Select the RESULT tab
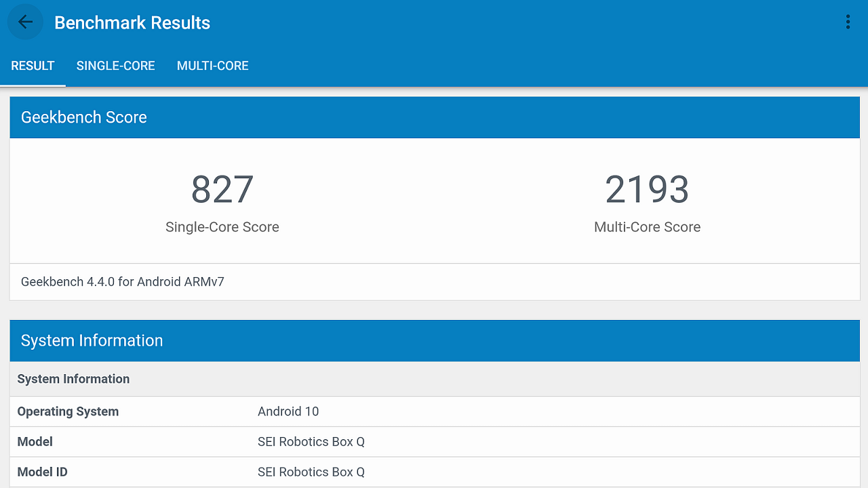The width and height of the screenshot is (868, 488). (x=33, y=66)
